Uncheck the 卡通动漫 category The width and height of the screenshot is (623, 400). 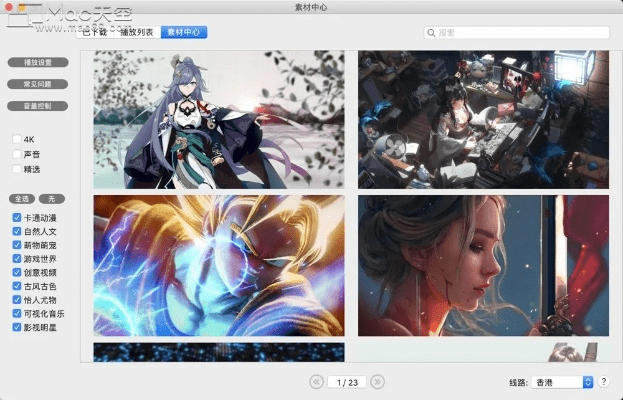[x=17, y=217]
